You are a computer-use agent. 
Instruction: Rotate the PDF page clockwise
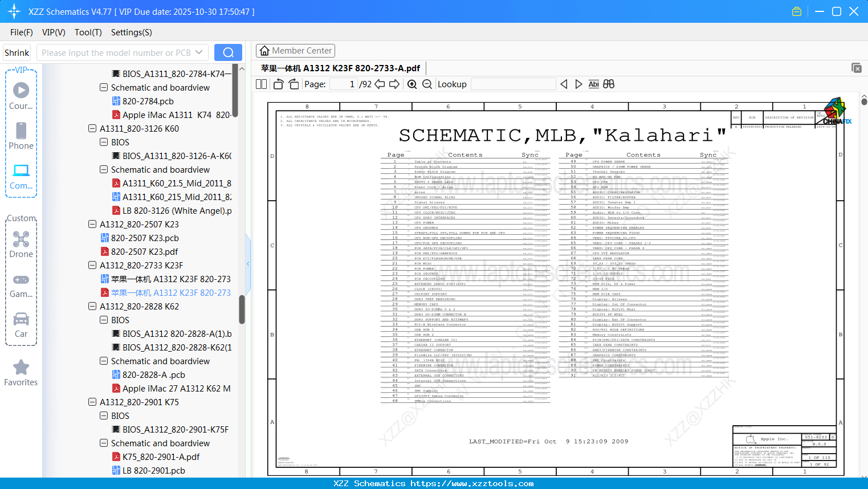pyautogui.click(x=294, y=84)
